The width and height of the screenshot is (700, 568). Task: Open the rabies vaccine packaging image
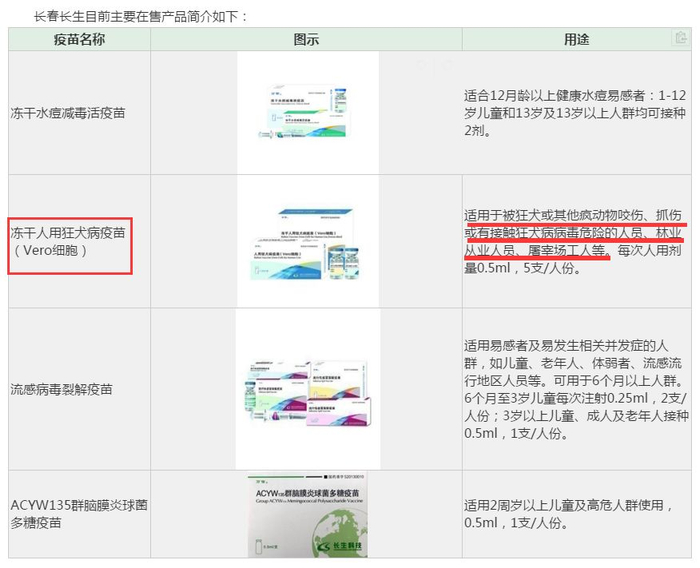[308, 241]
